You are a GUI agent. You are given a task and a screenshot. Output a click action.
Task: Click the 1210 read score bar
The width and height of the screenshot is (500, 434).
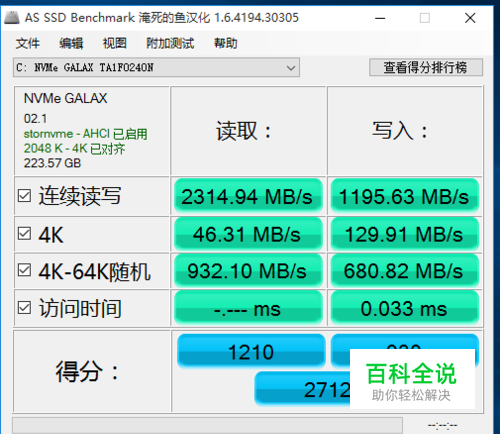pyautogui.click(x=251, y=351)
